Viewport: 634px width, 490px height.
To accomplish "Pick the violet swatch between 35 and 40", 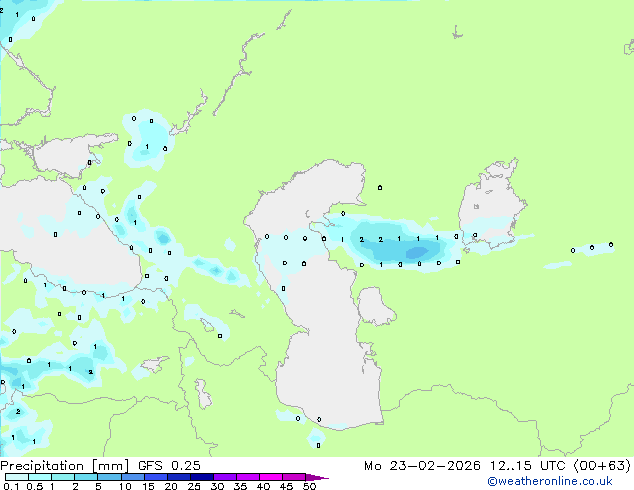I will tap(248, 477).
